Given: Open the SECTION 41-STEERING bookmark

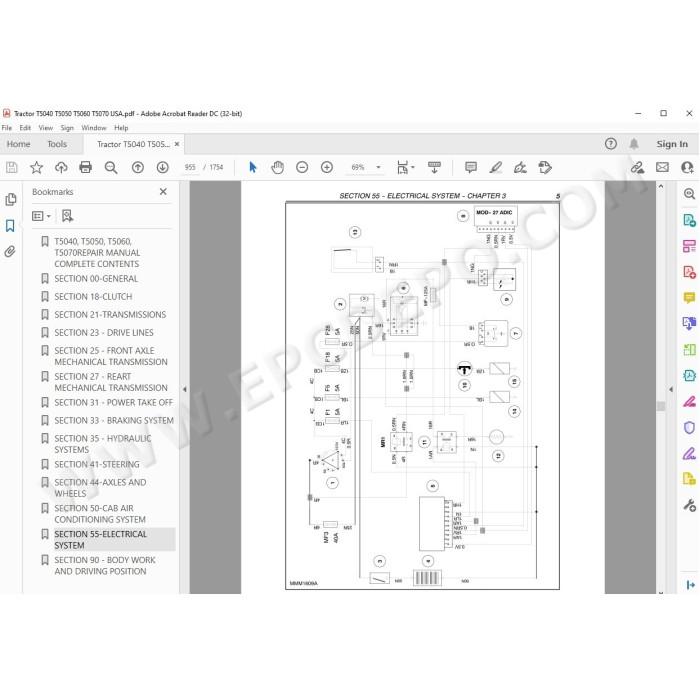Looking at the screenshot, I should tap(97, 464).
